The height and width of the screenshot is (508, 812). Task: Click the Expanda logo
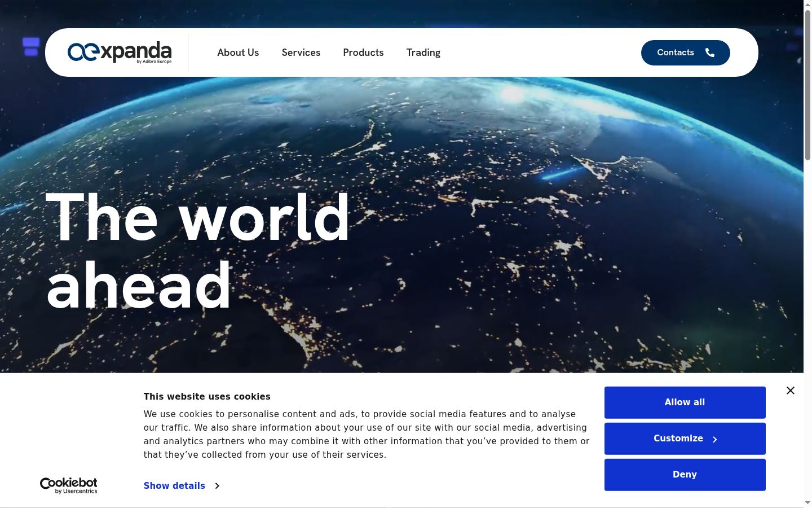(x=120, y=52)
